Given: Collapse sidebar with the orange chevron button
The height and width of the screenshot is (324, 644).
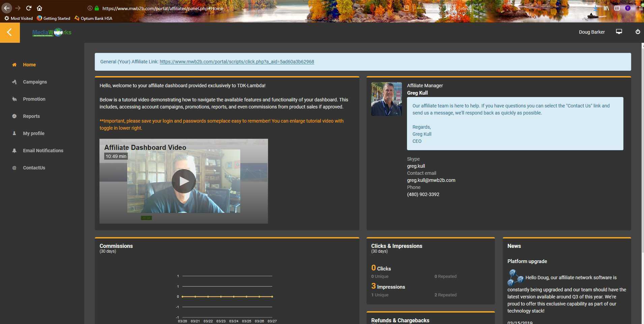Looking at the screenshot, I should [x=10, y=32].
